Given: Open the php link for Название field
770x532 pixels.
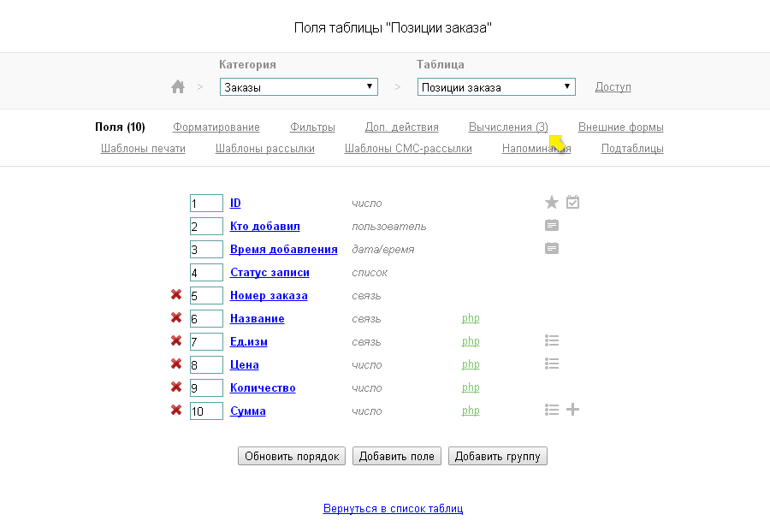Looking at the screenshot, I should coord(471,318).
